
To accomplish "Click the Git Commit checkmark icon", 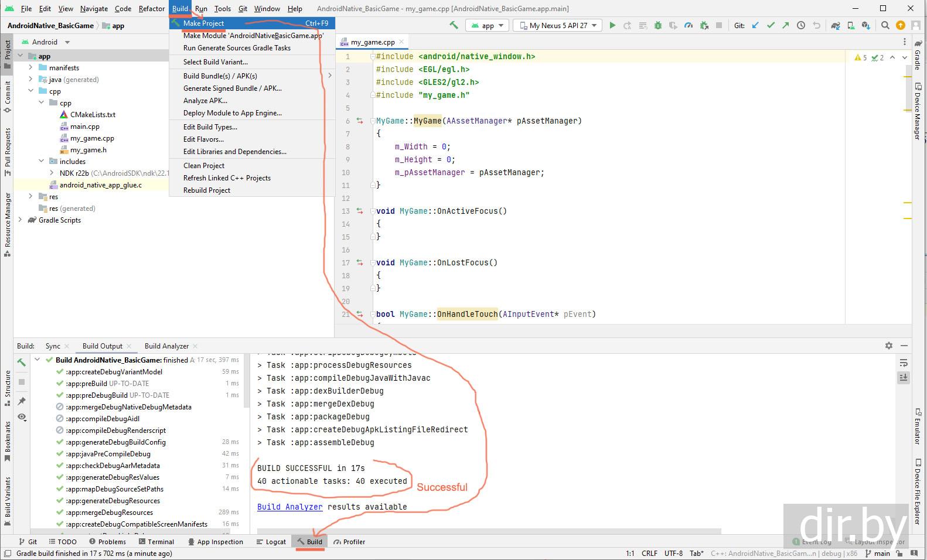I will click(771, 25).
